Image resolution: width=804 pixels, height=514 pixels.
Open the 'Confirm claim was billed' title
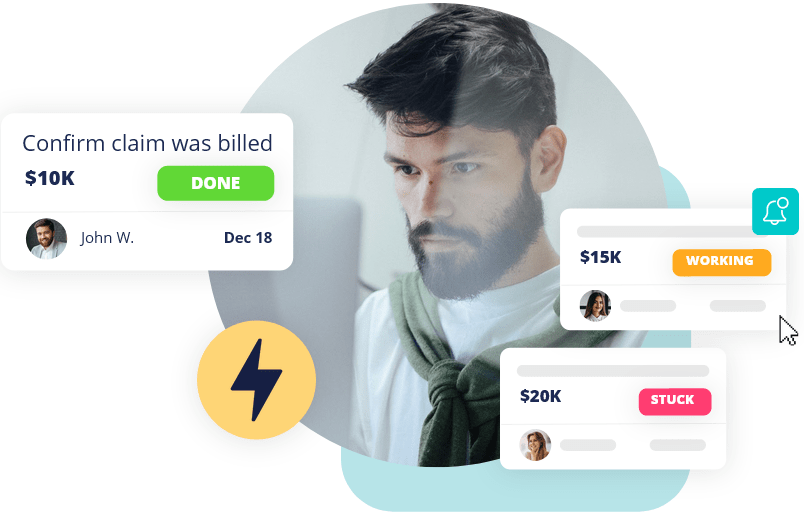[147, 143]
